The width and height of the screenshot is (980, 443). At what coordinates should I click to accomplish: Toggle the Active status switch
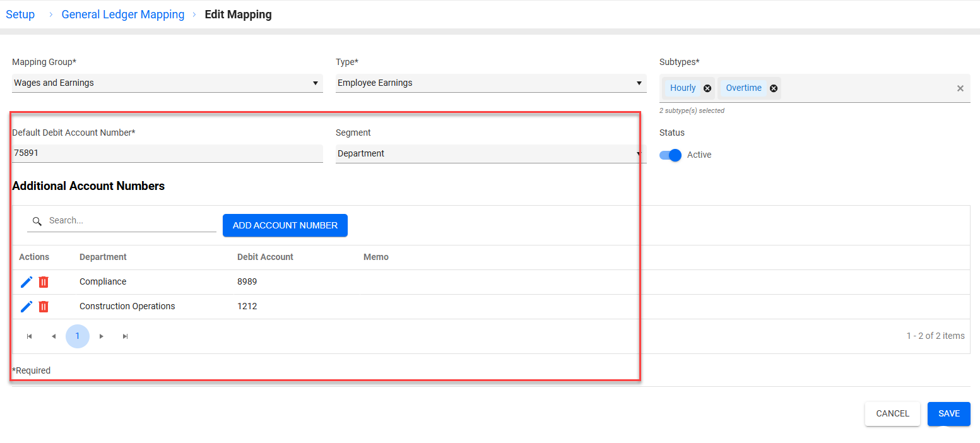(x=671, y=155)
